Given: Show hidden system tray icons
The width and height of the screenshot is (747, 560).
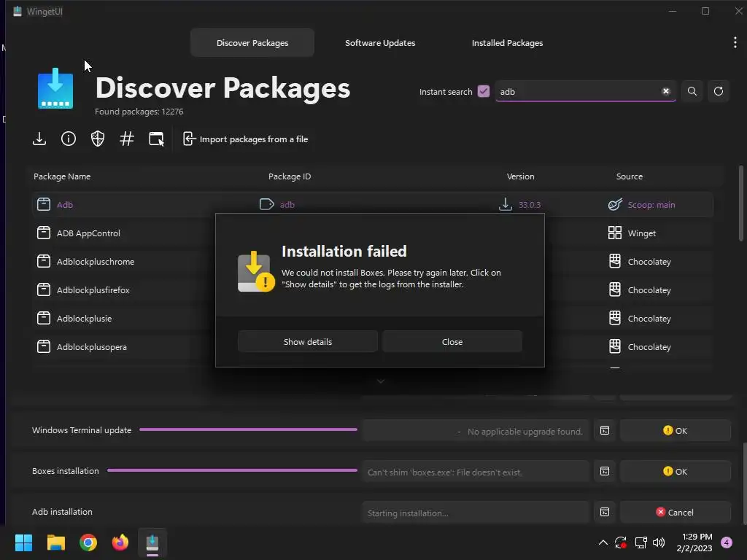Looking at the screenshot, I should pos(603,542).
